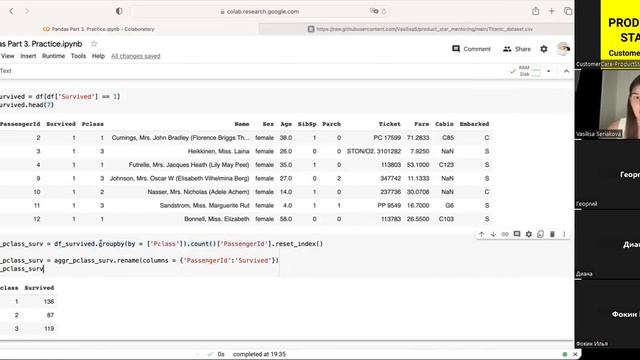Click the Fare column header

click(422, 124)
